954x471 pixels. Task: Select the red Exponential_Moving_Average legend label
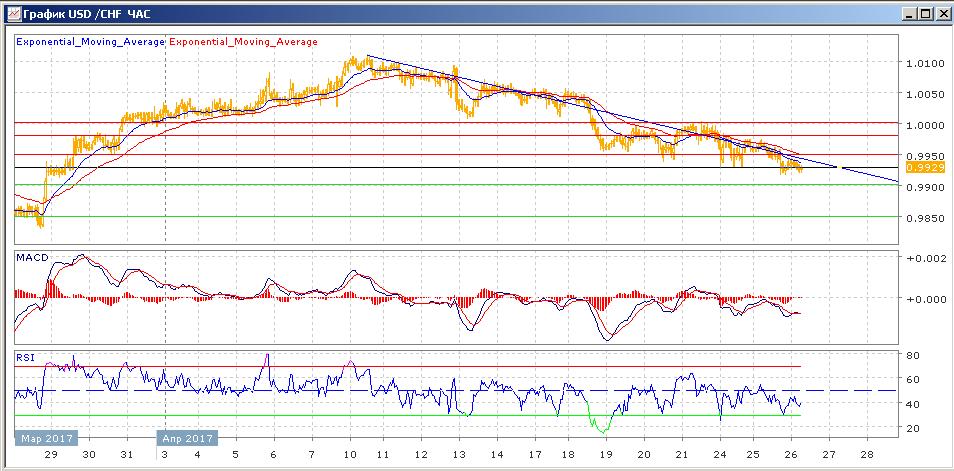coord(244,42)
